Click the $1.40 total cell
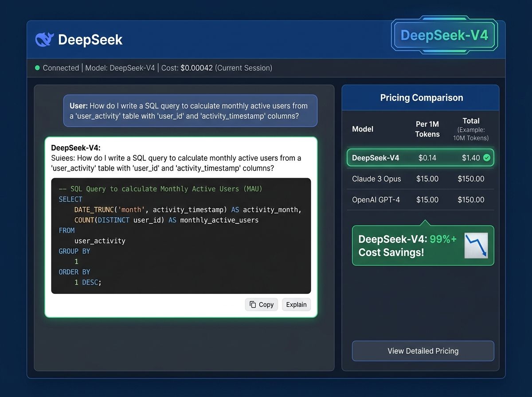532x397 pixels. point(471,158)
